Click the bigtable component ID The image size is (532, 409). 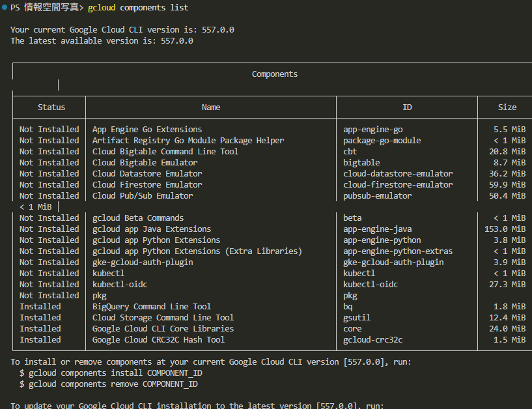361,162
